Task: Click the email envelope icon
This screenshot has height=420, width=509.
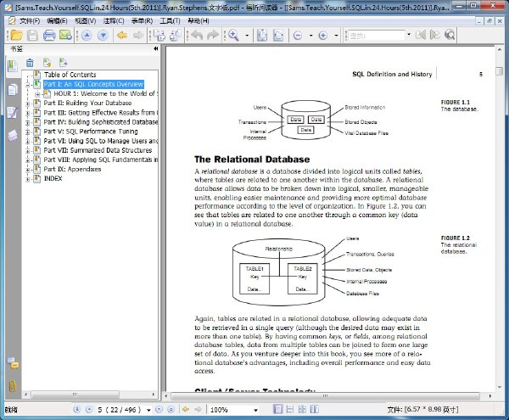Action: coord(65,35)
